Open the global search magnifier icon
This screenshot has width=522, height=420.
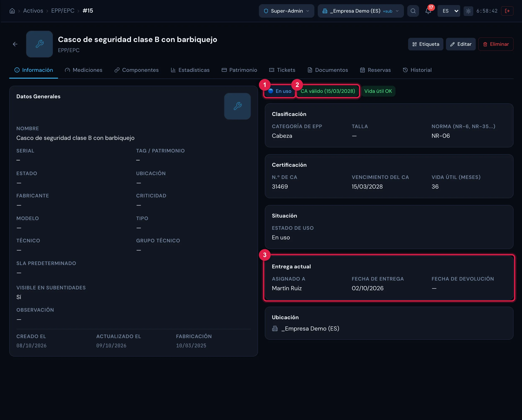(413, 11)
